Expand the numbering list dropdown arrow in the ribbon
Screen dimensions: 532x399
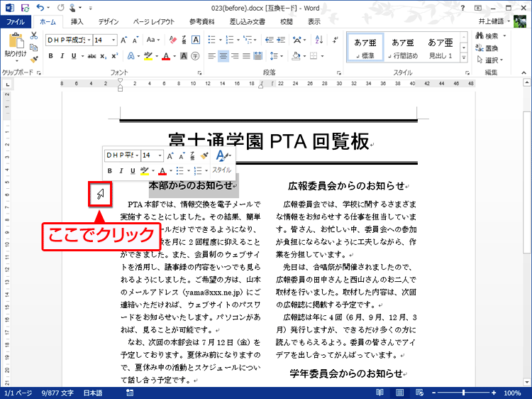pos(238,40)
